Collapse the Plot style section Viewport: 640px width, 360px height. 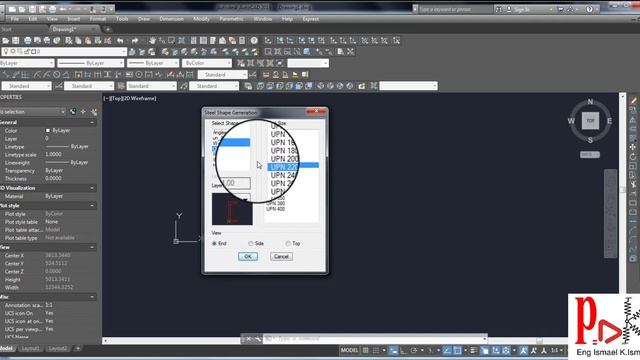pos(92,206)
